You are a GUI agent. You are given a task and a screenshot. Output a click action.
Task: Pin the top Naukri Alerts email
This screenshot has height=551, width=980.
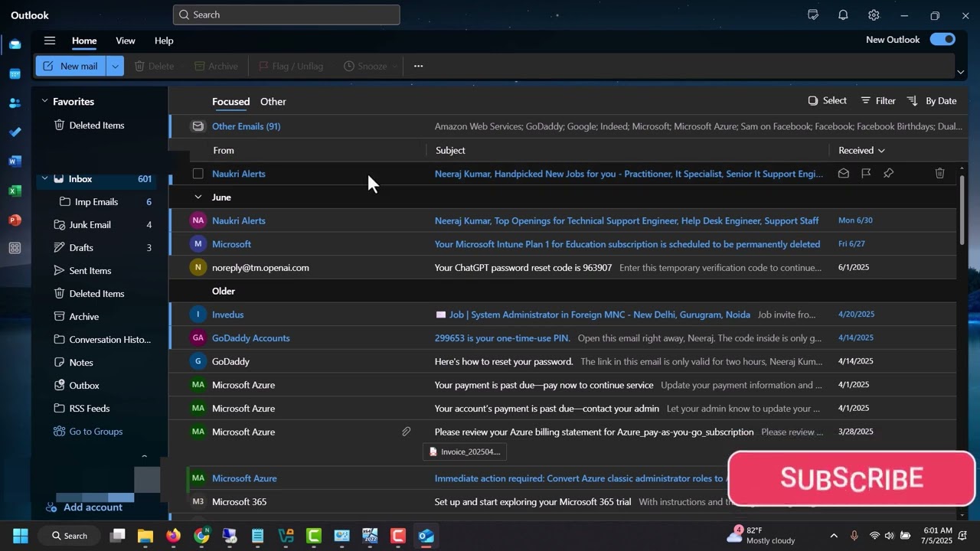click(x=888, y=174)
